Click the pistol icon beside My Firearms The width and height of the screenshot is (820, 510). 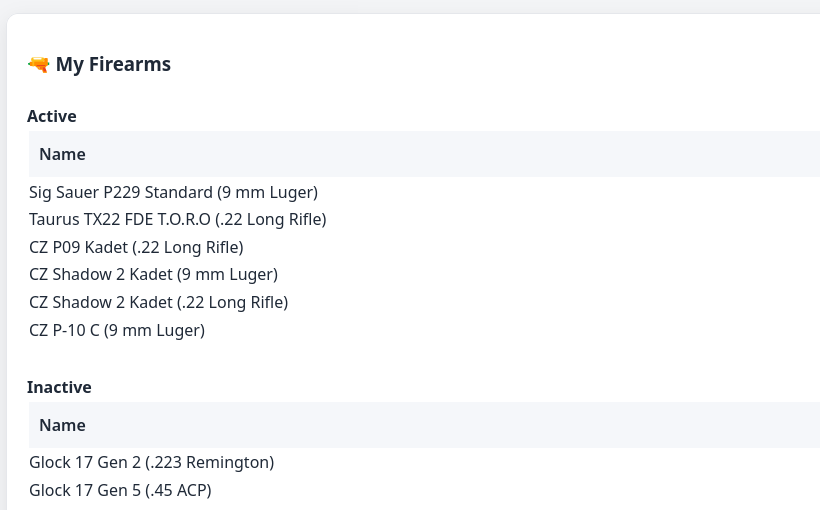point(38,65)
